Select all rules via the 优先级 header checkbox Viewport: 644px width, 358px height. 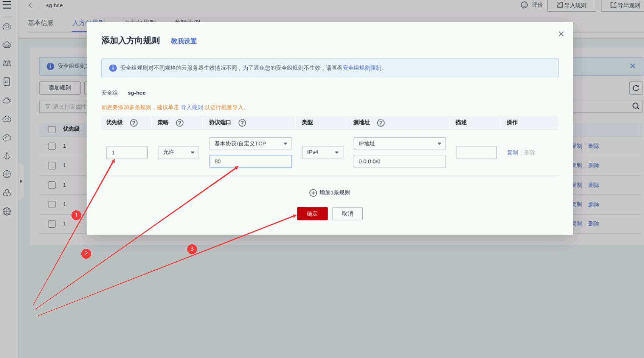coord(52,130)
